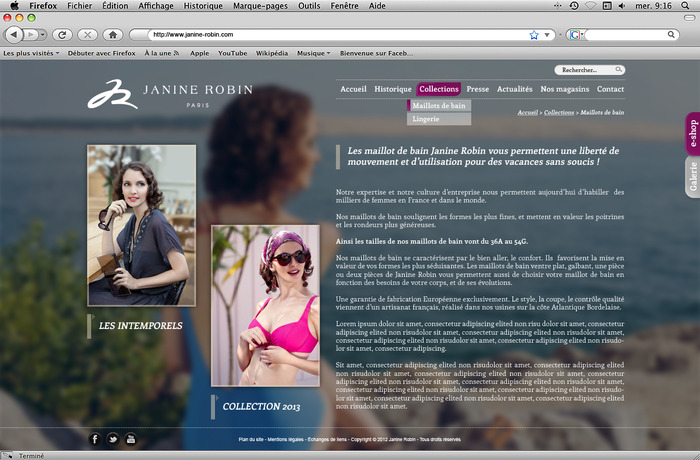Viewport: 700px width, 460px height.
Task: Open the Presse nav tab
Action: pos(478,89)
